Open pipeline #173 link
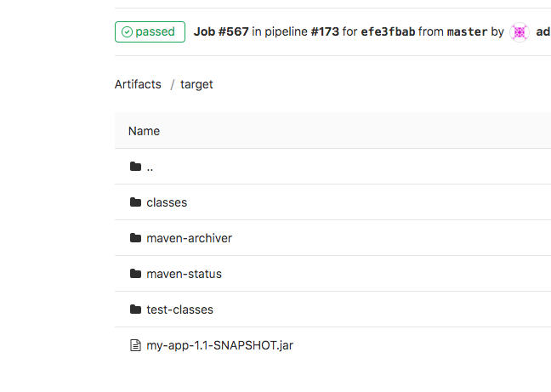551x392 pixels. (x=325, y=31)
